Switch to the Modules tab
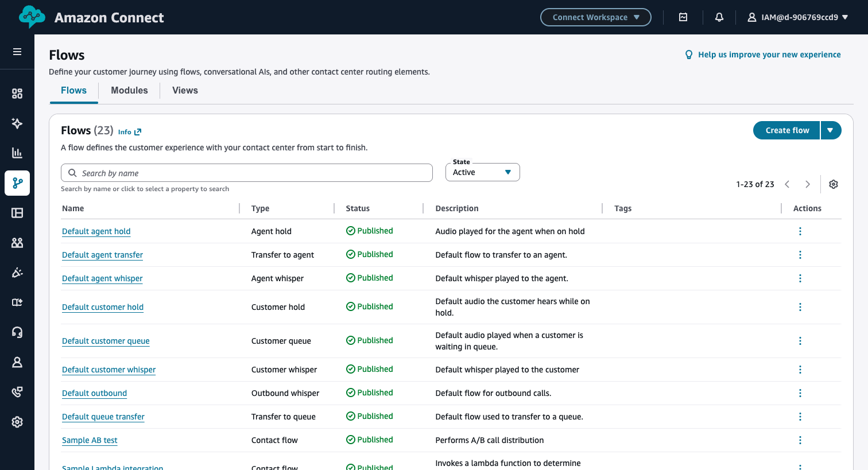 (129, 91)
